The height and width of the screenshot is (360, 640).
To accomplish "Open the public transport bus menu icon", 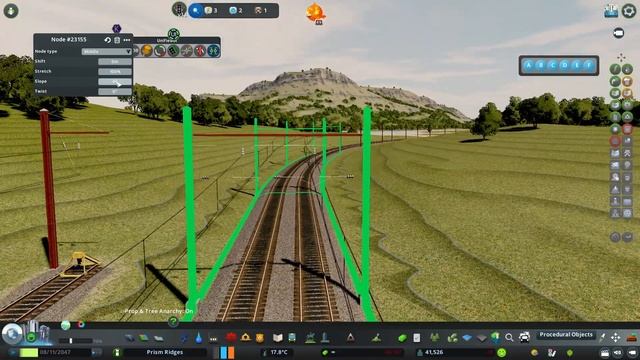I will pos(292,338).
